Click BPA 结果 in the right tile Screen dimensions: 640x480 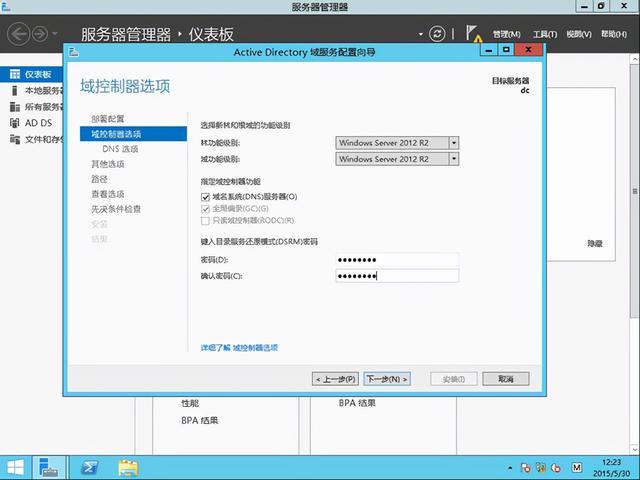(x=357, y=403)
